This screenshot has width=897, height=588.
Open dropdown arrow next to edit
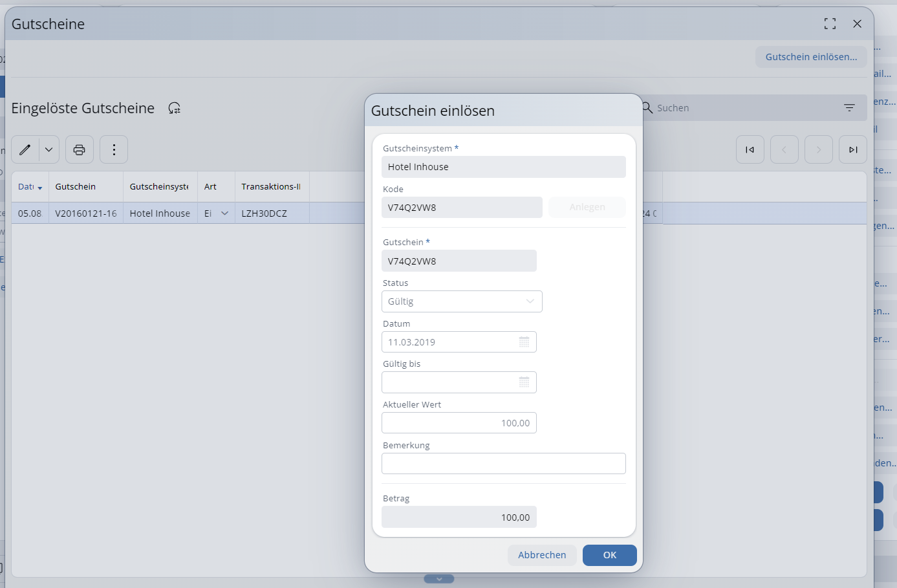[x=49, y=150]
